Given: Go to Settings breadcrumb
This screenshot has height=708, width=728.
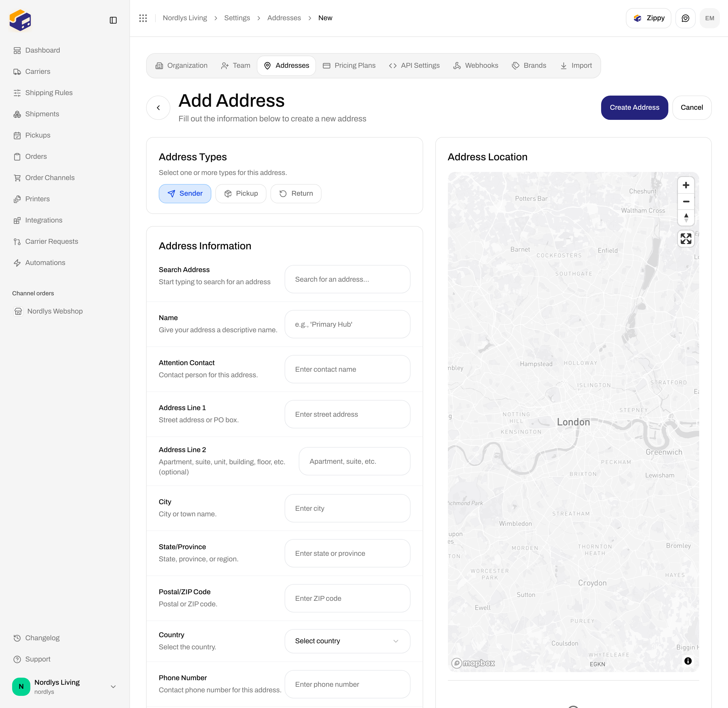Looking at the screenshot, I should click(x=237, y=18).
